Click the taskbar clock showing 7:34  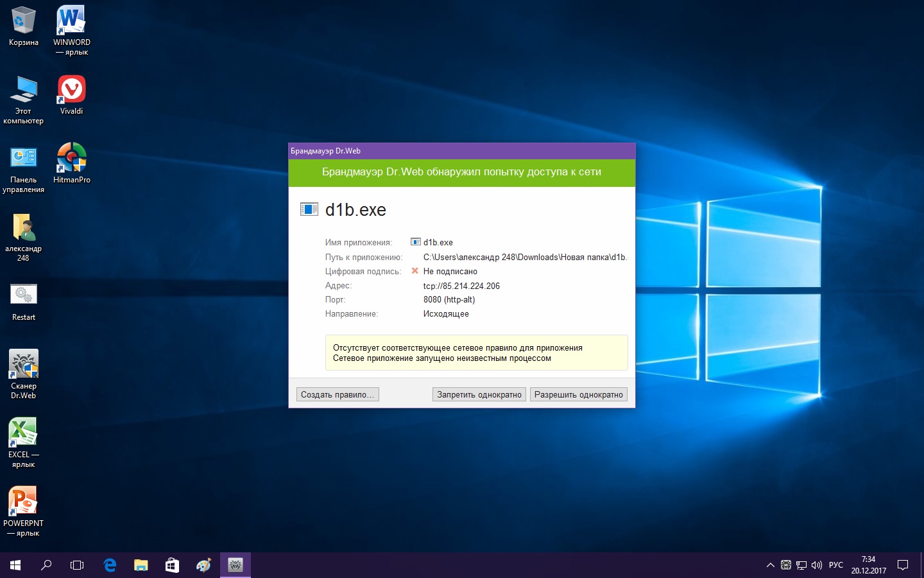point(868,565)
